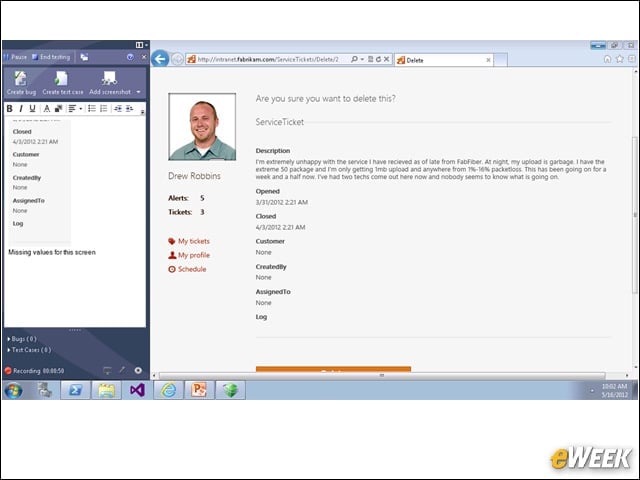Open the Add screenshot dropdown arrow

tap(138, 92)
